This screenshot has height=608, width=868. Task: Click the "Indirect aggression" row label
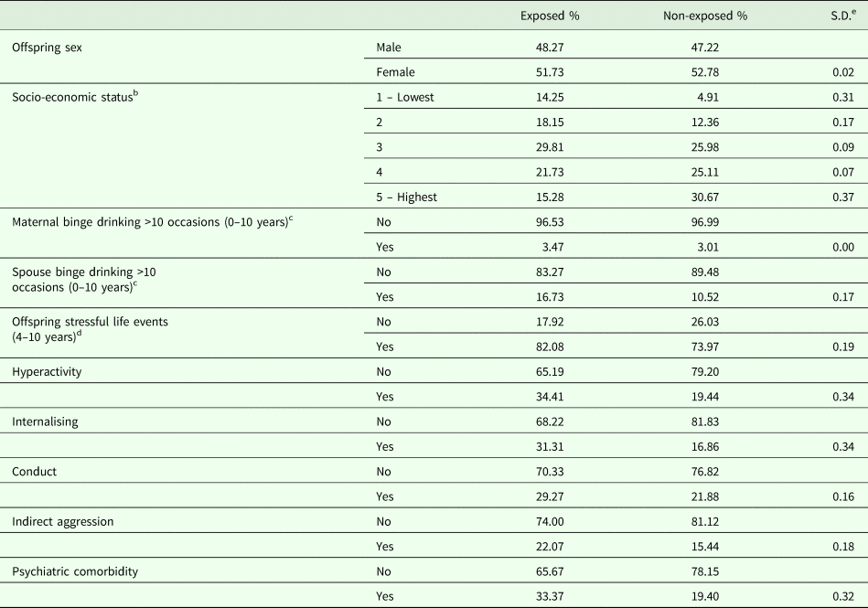[x=61, y=522]
